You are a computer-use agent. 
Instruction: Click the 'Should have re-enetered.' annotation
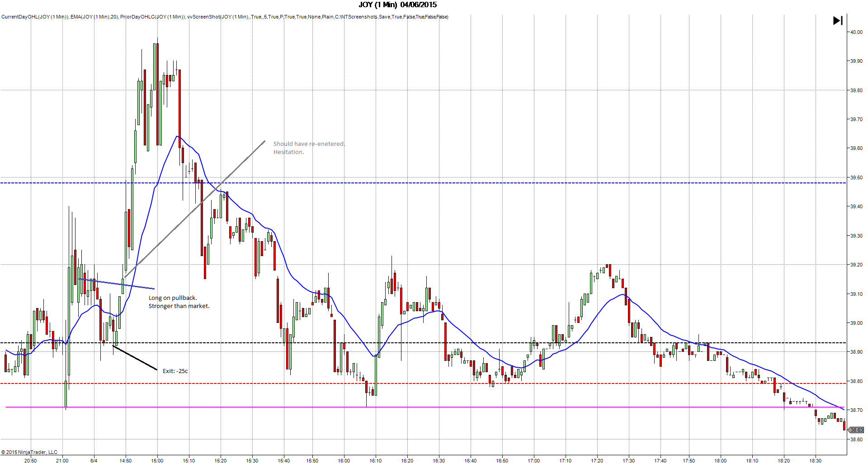pyautogui.click(x=309, y=144)
